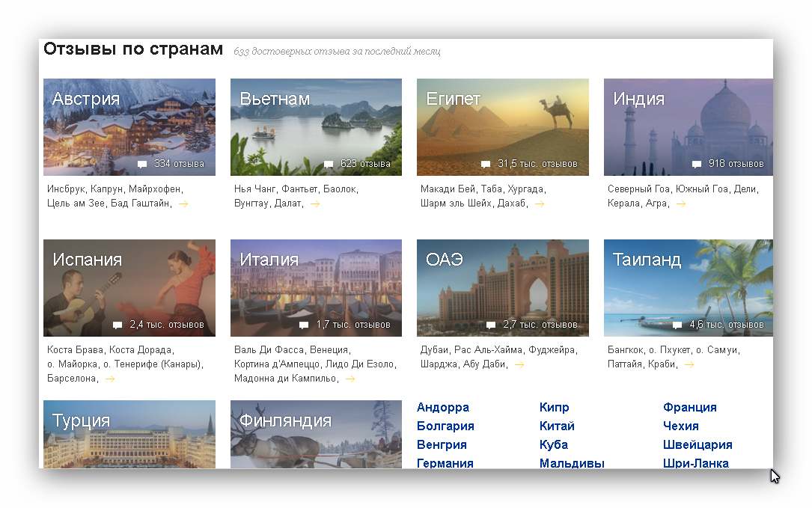The width and height of the screenshot is (812, 508).
Task: Click the Венеция resort link
Action: point(329,350)
